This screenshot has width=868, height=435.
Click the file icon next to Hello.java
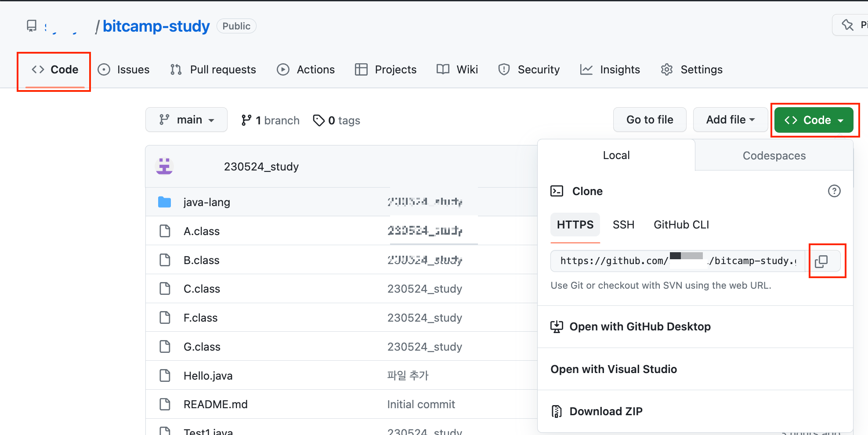tap(165, 375)
